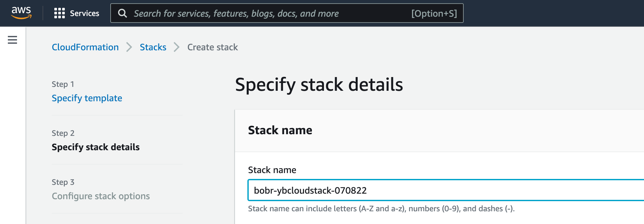
Task: Click the Services label
Action: pyautogui.click(x=84, y=13)
